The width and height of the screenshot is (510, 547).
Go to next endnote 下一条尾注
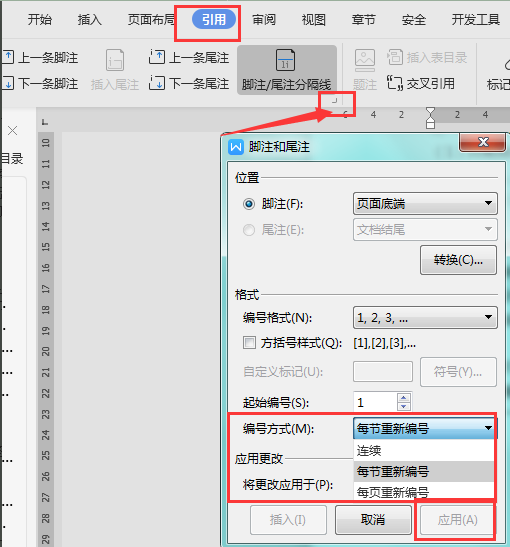click(x=189, y=83)
